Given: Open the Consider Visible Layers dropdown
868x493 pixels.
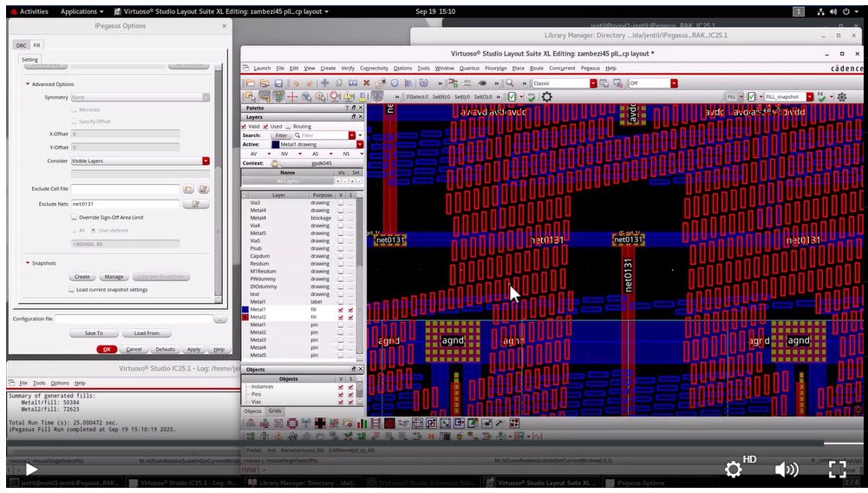Looking at the screenshot, I should click(206, 161).
